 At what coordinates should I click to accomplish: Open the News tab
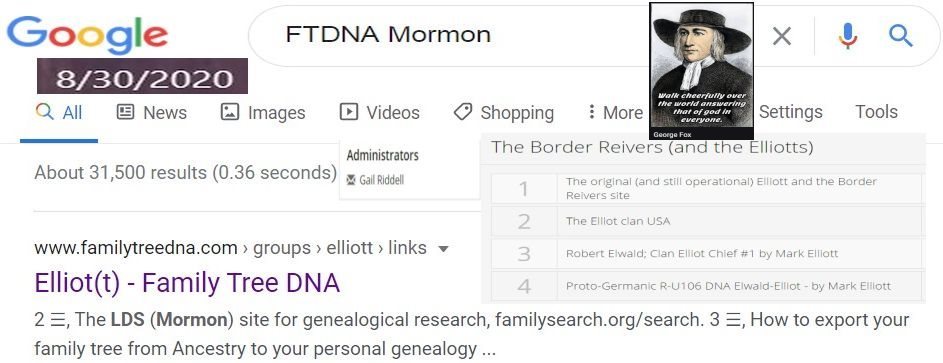[x=152, y=112]
